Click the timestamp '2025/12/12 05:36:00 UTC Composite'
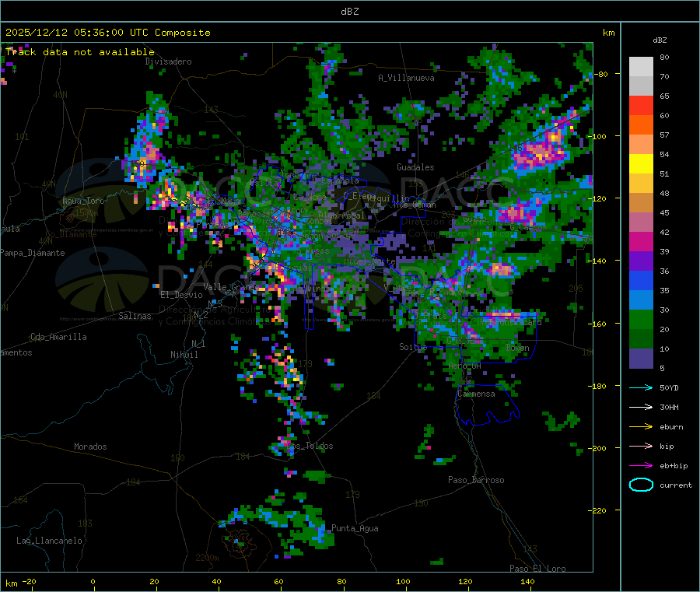The height and width of the screenshot is (592, 700). (x=107, y=33)
